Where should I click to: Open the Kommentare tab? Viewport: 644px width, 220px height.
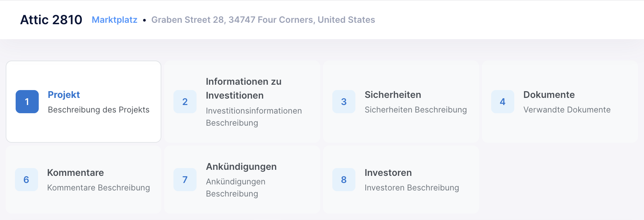76,173
